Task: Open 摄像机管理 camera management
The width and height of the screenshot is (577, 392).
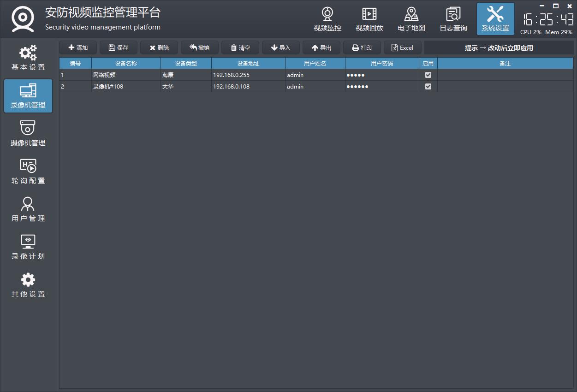Action: [28, 134]
